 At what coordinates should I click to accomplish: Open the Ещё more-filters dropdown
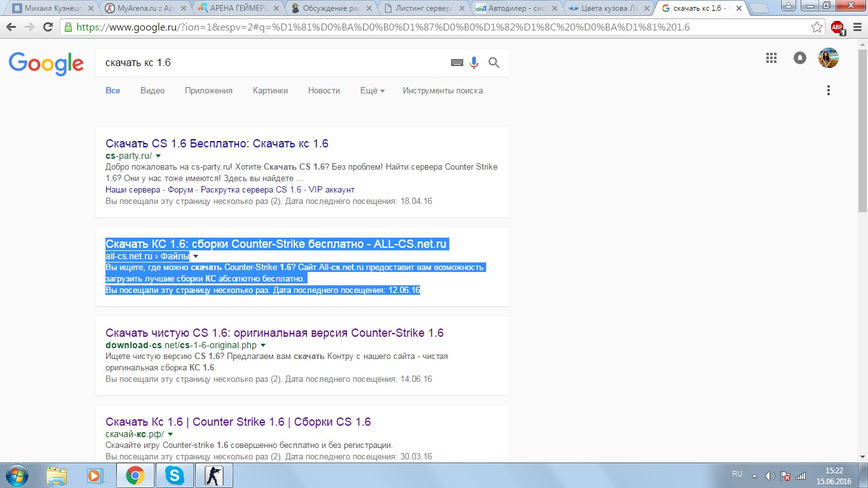(372, 91)
